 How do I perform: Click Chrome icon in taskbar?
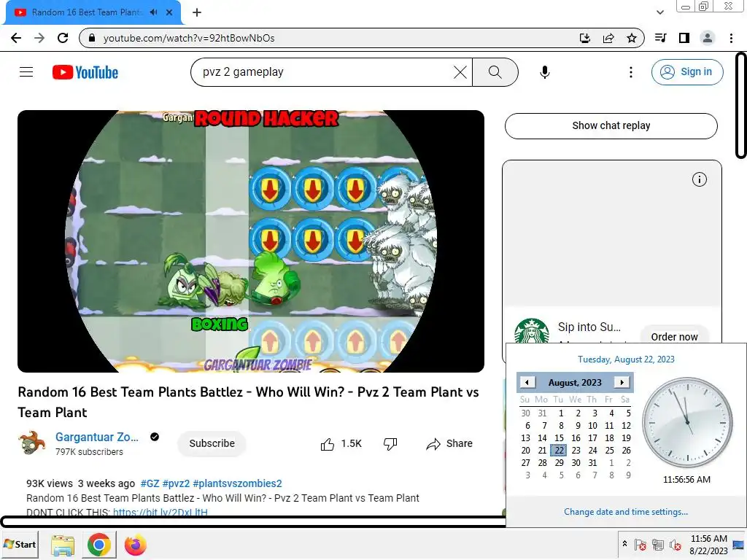[x=99, y=545]
